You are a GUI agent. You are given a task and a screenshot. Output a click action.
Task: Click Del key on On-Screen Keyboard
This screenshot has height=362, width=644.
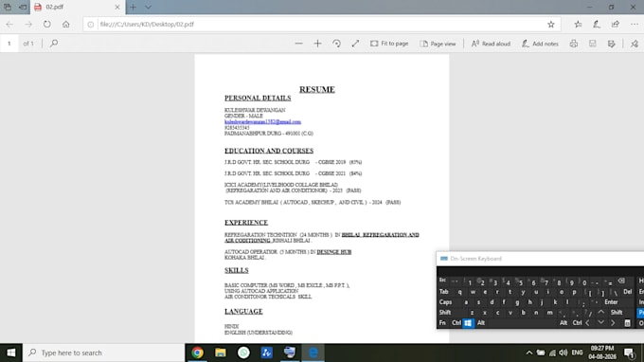[627, 292]
